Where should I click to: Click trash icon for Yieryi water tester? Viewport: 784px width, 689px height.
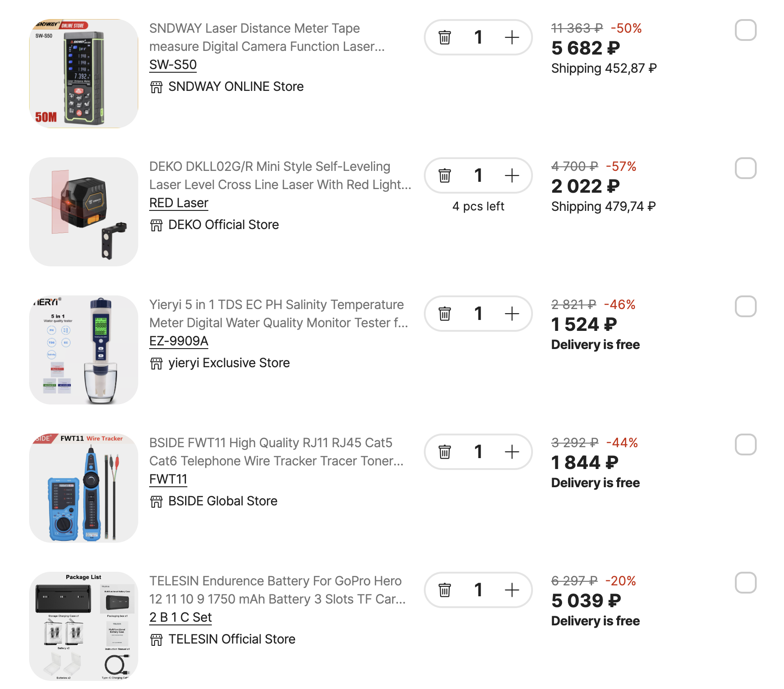coord(444,314)
